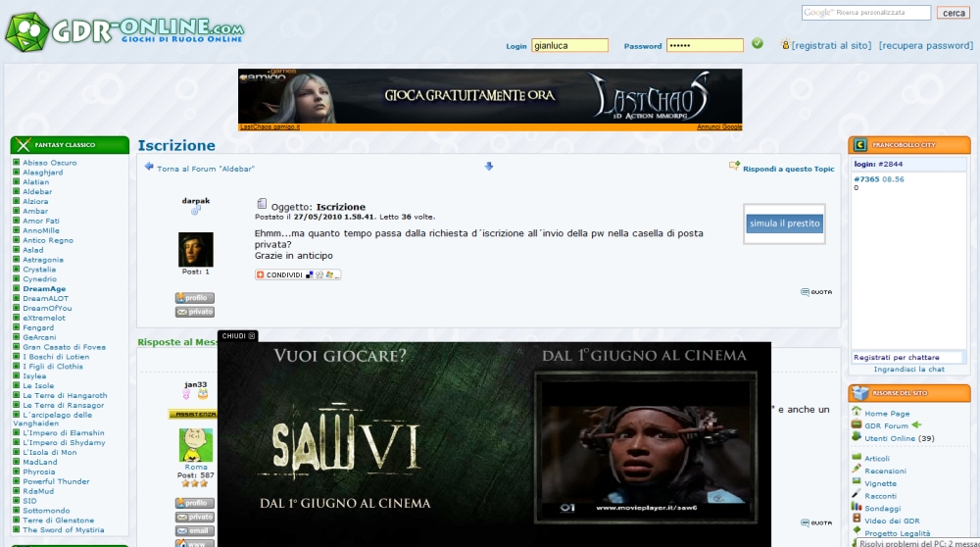Click Risolvi problemi del PC notification
The width and height of the screenshot is (980, 547).
(916, 543)
